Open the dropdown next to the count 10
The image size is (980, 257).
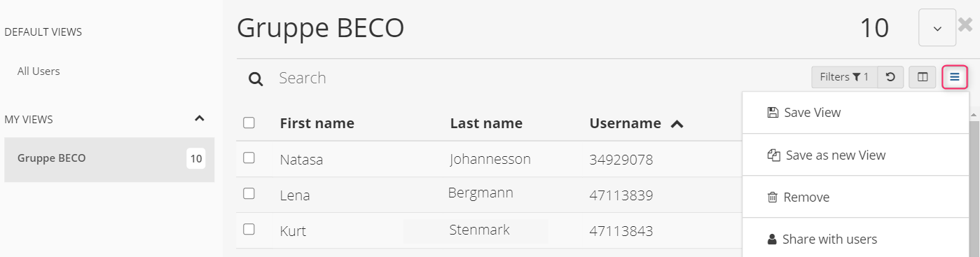tap(937, 28)
